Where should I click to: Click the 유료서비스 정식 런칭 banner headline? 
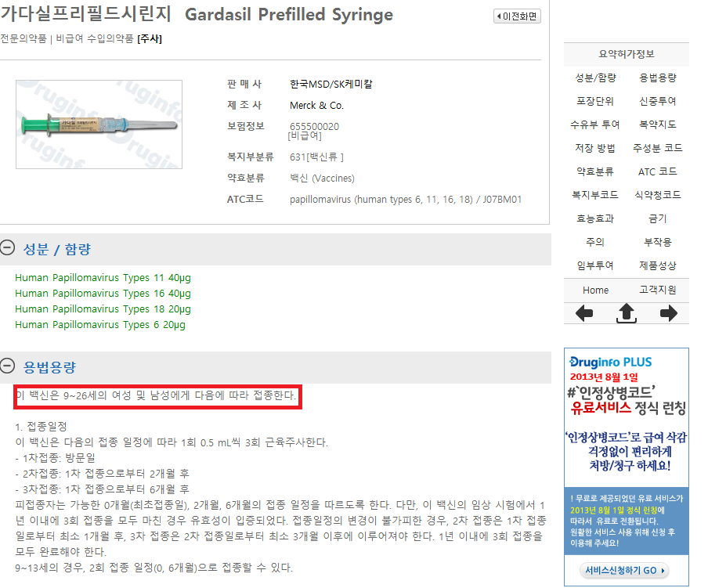[628, 407]
